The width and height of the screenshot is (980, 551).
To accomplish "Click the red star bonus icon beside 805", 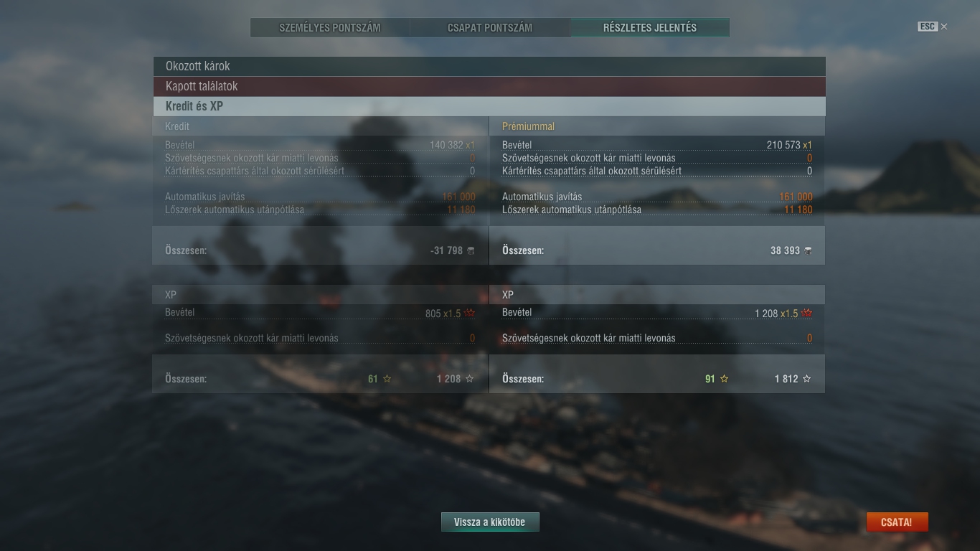I will pos(470,313).
